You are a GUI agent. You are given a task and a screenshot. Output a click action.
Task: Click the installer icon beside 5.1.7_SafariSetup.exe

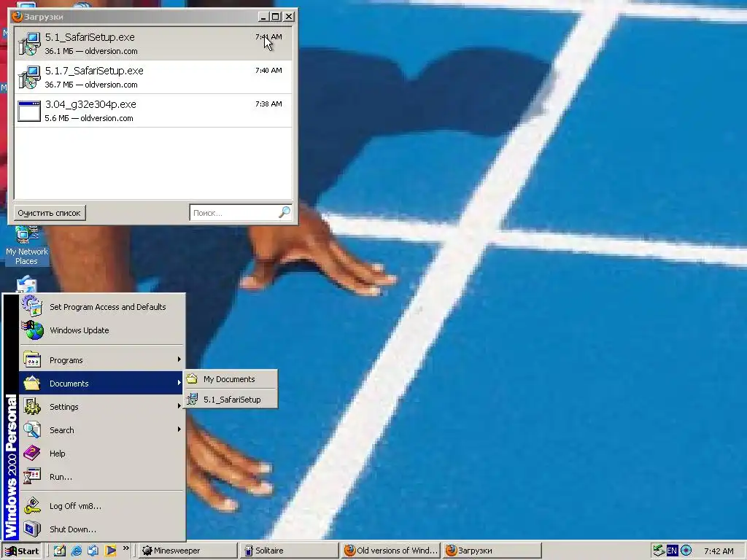(x=29, y=77)
